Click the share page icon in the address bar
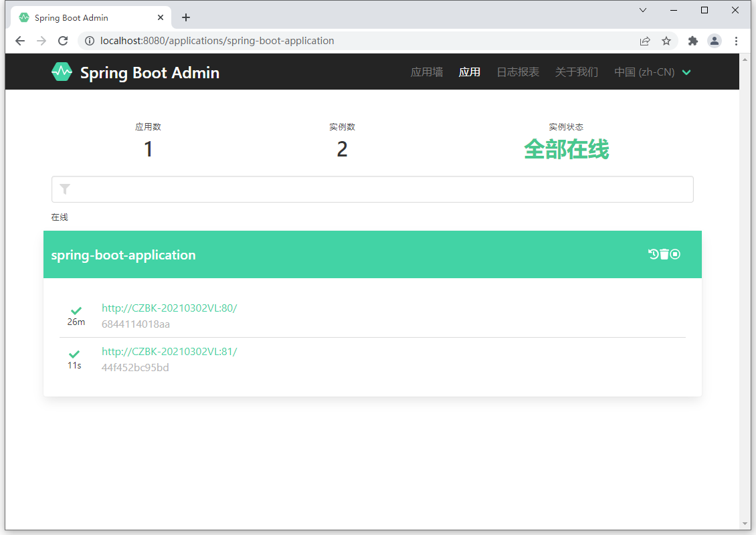 coord(645,41)
